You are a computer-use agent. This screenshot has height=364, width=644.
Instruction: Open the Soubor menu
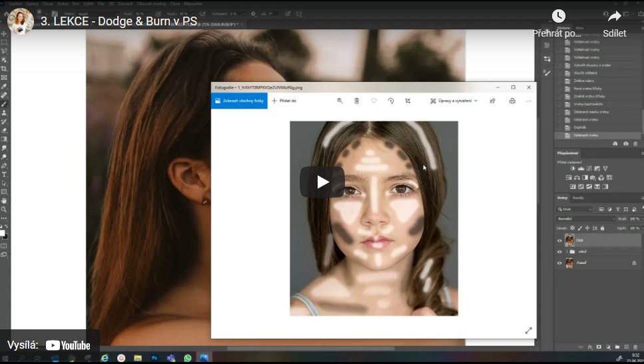tap(15, 4)
